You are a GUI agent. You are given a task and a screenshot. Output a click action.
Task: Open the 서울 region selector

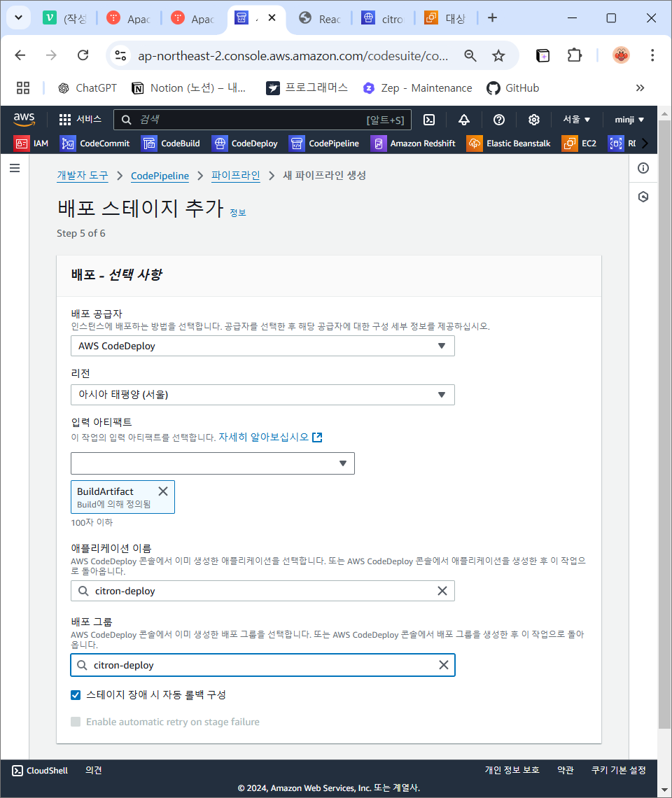[576, 120]
